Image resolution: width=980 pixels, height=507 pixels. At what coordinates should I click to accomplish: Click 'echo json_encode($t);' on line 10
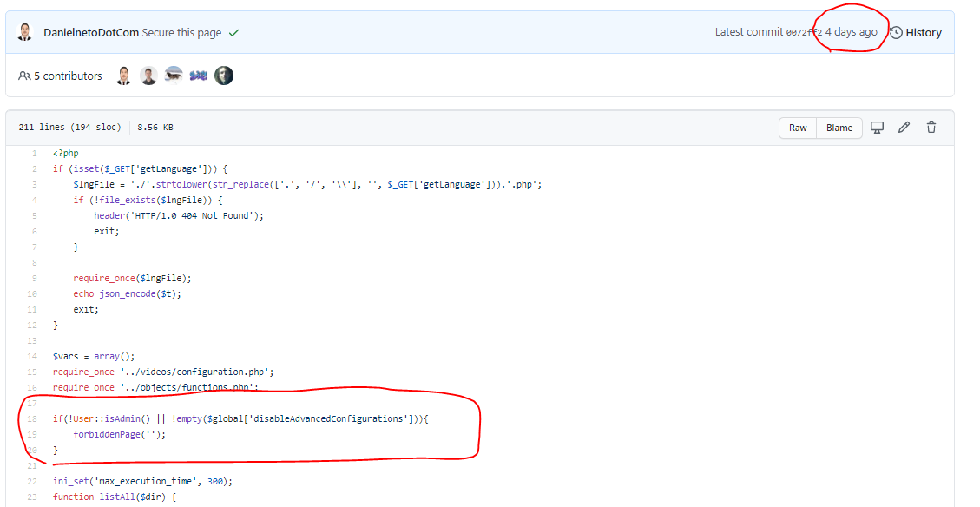coord(127,293)
